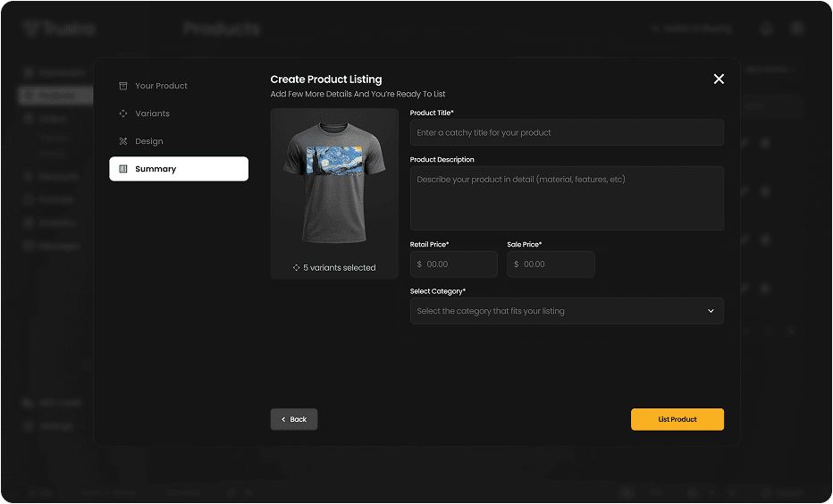Set the Sale Price field
The image size is (833, 504).
point(551,264)
